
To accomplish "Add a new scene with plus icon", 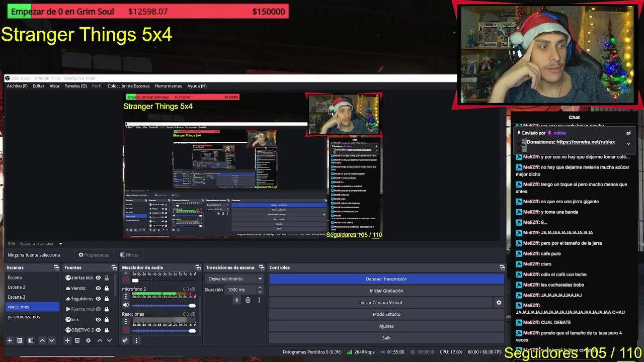I will pos(10,340).
